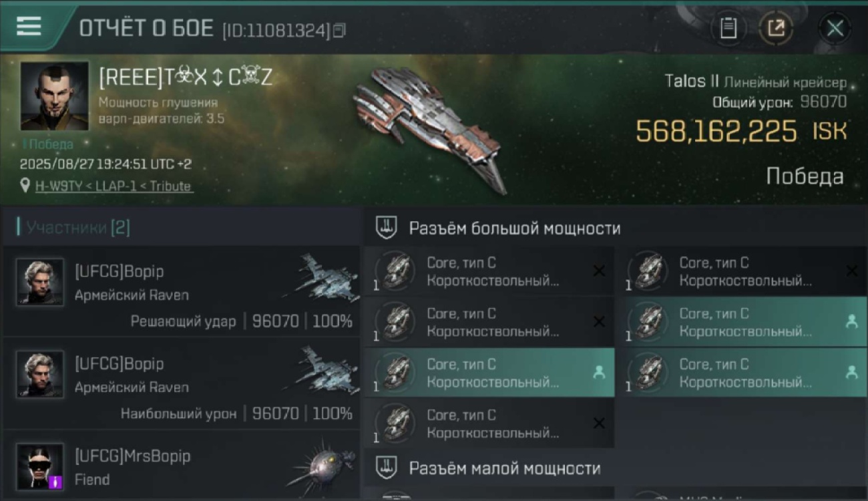The width and height of the screenshot is (868, 501).
Task: Open the hamburger menu icon
Action: [x=29, y=26]
